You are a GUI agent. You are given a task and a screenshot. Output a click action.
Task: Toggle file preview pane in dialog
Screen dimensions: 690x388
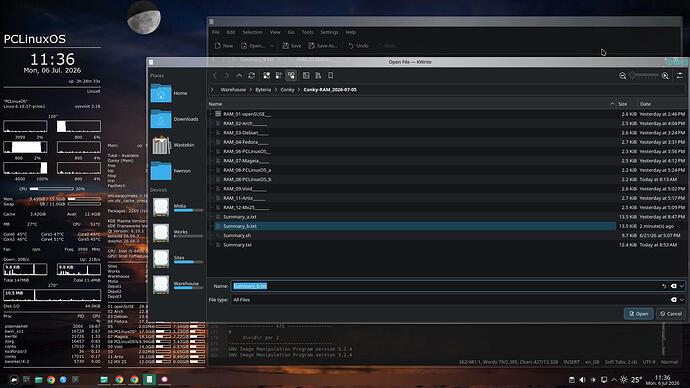(x=306, y=76)
